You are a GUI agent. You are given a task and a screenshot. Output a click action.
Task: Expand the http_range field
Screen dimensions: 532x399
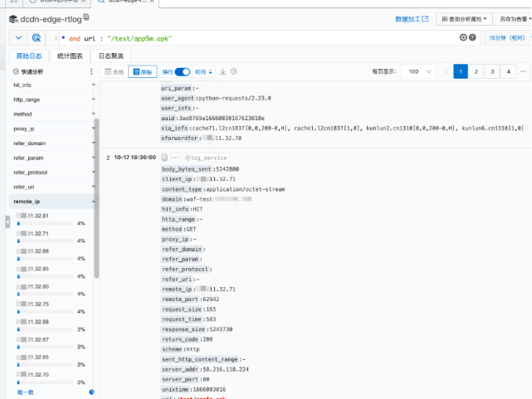pyautogui.click(x=92, y=100)
